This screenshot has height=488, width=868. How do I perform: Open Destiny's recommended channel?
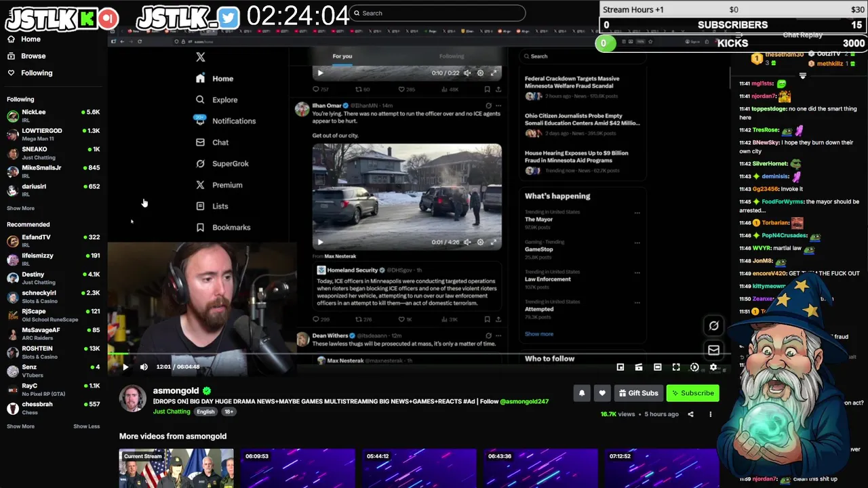tap(54, 278)
